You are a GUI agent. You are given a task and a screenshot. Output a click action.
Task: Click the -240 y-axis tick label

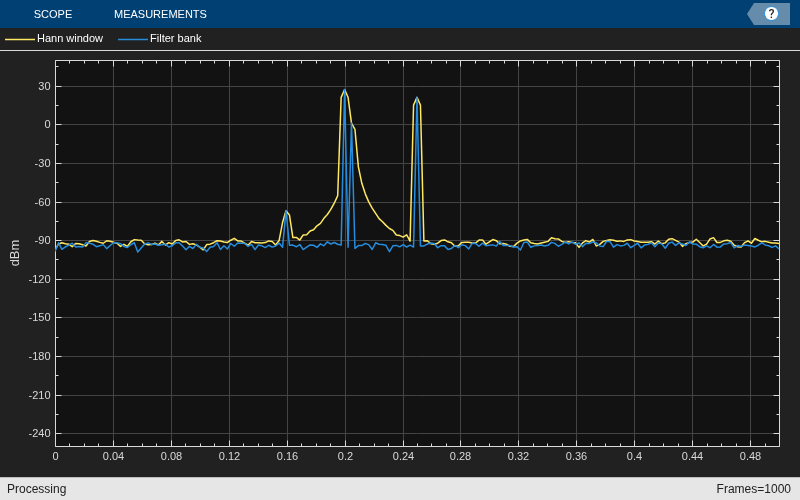(40, 434)
